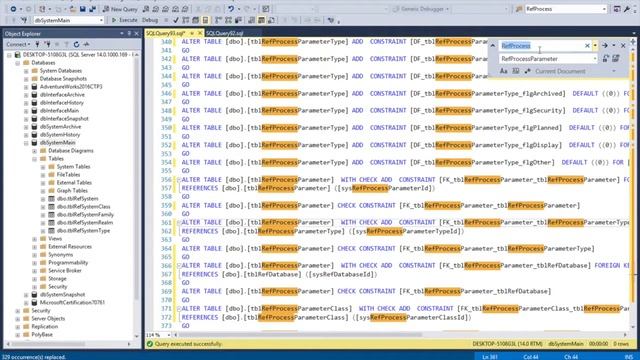The width and height of the screenshot is (640, 360).
Task: Toggle Match Whole Word option
Action: (516, 71)
